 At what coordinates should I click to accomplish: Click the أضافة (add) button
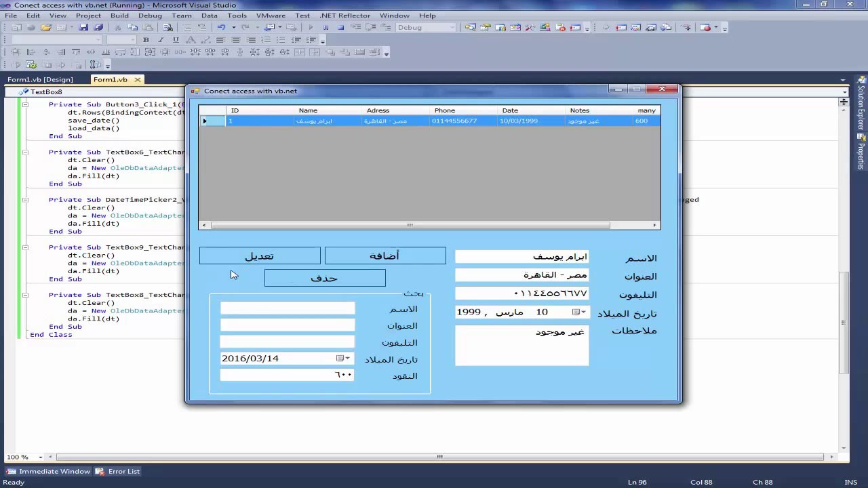[385, 256]
